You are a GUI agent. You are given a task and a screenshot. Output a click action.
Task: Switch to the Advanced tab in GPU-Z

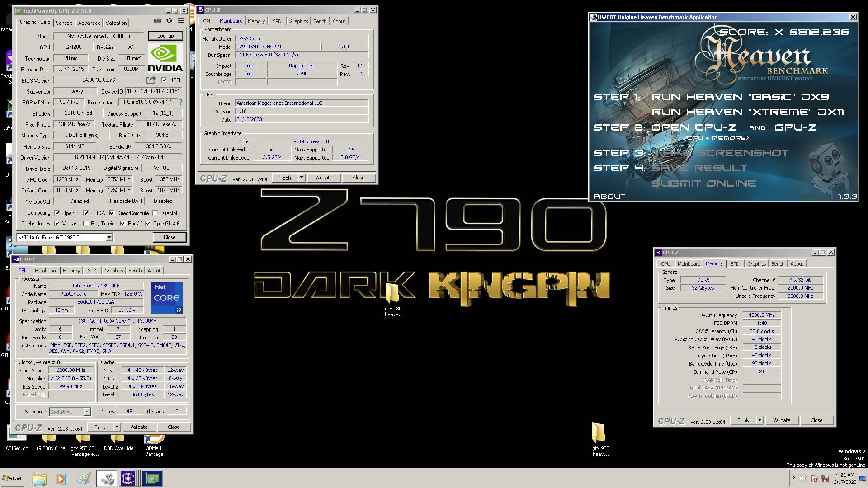point(89,23)
